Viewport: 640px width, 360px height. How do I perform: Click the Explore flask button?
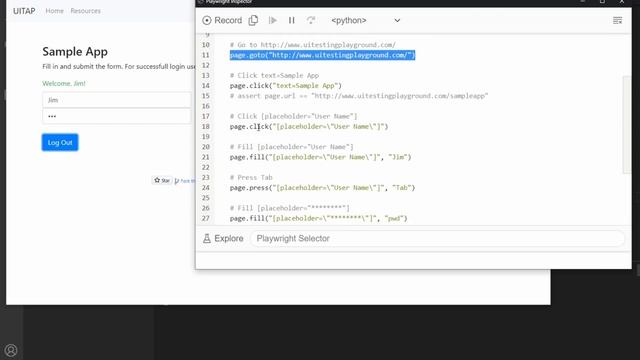coord(223,238)
